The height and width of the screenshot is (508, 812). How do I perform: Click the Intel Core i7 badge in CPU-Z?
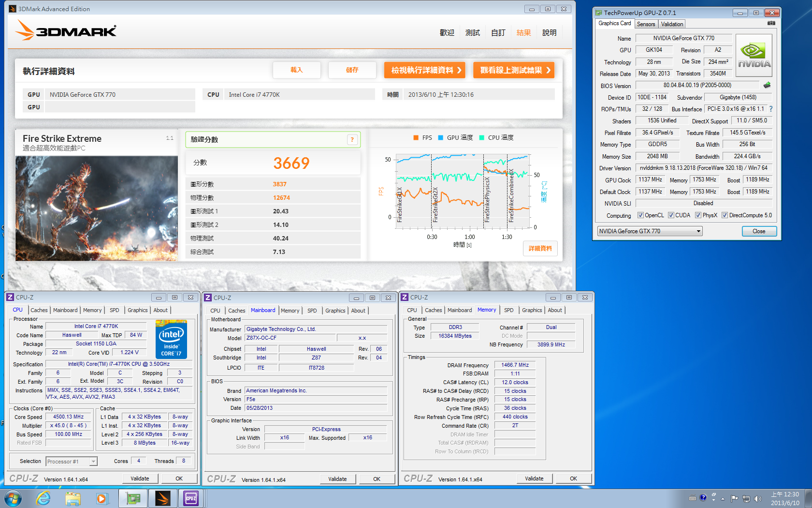(x=171, y=339)
